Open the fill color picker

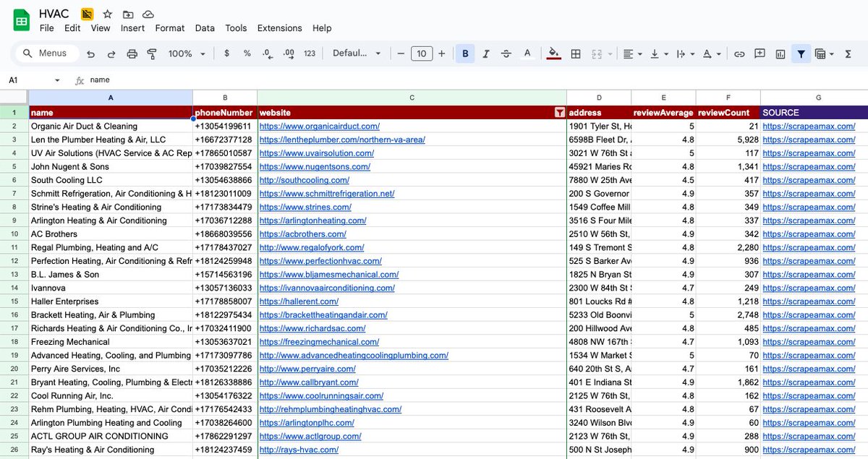click(x=554, y=53)
